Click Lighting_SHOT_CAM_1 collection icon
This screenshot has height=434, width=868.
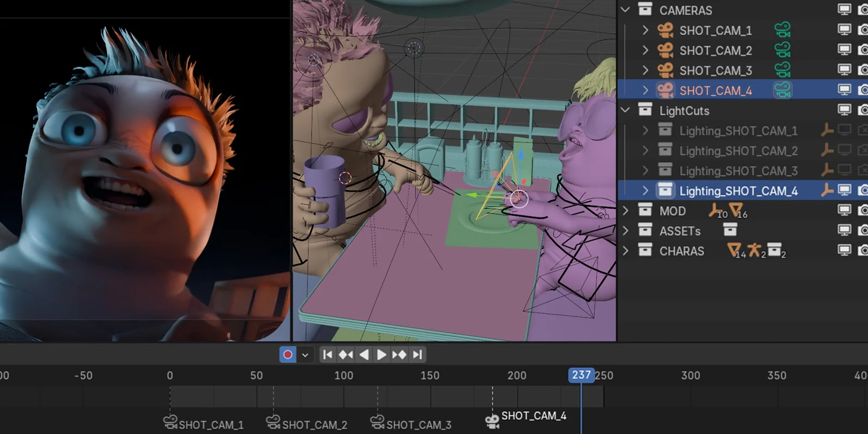(665, 130)
